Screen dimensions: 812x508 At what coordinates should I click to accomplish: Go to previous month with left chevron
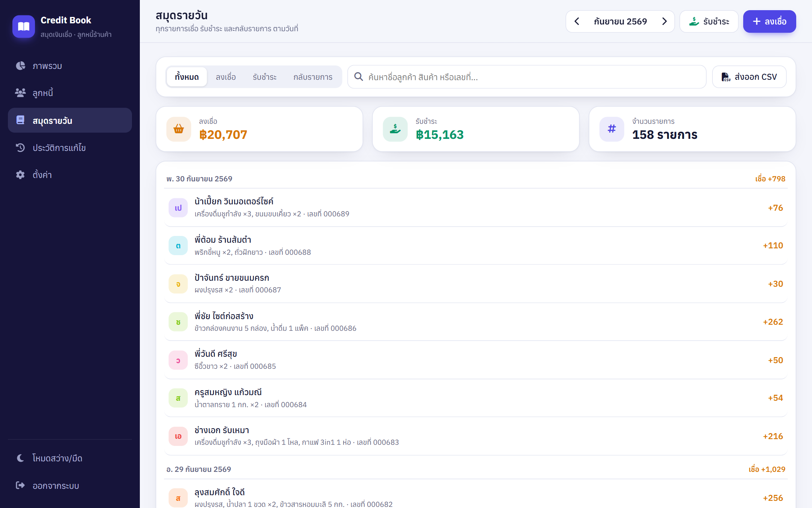click(x=577, y=21)
